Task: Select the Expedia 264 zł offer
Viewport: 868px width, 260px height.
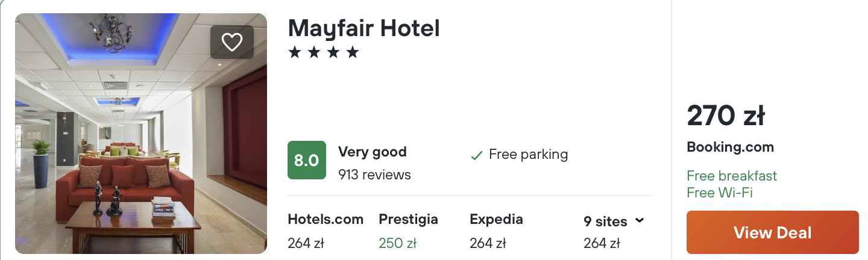Action: coord(496,231)
